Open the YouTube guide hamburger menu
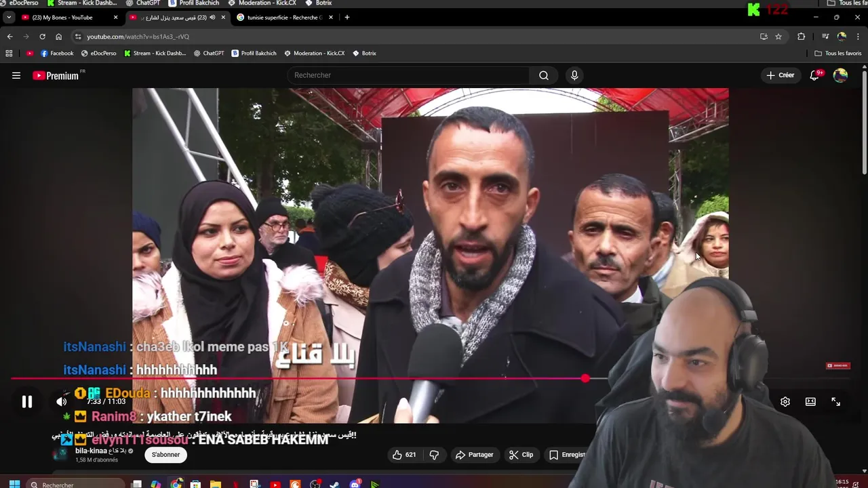Viewport: 868px width, 488px height. coord(16,75)
